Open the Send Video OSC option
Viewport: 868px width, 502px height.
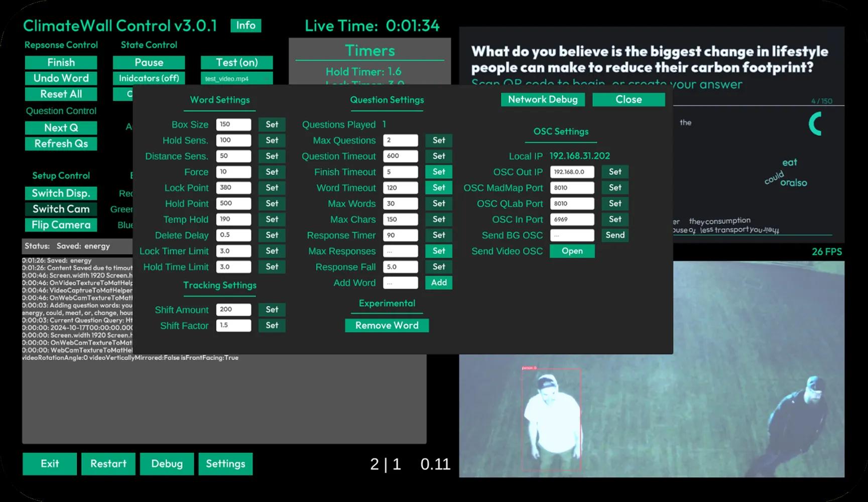[572, 251]
